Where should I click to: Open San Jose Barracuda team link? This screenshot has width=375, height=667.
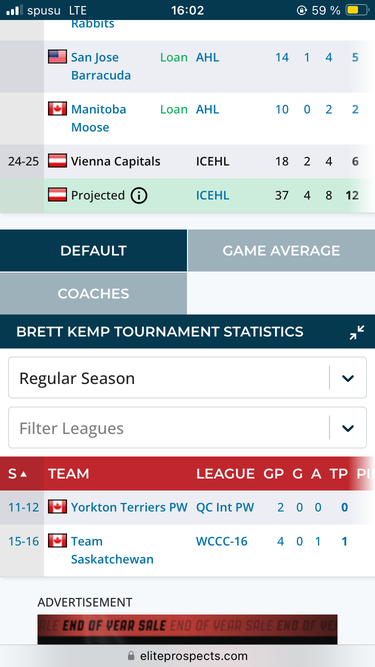pyautogui.click(x=101, y=66)
